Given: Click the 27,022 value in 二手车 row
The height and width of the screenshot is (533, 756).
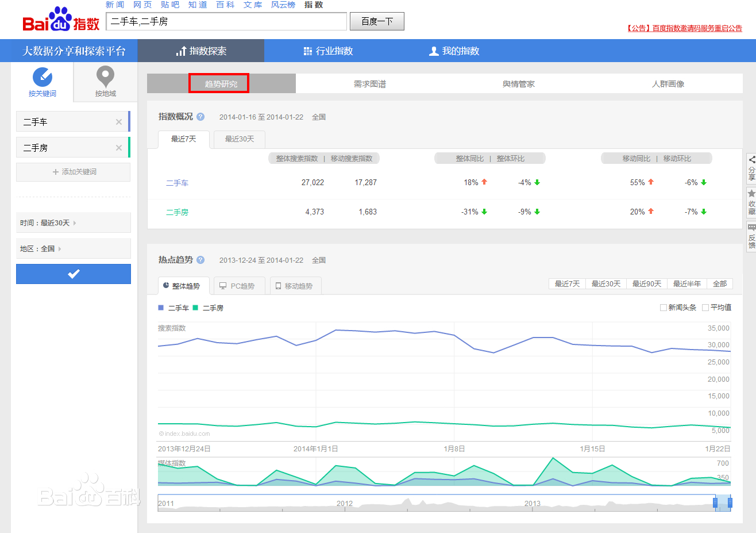Looking at the screenshot, I should [x=313, y=182].
